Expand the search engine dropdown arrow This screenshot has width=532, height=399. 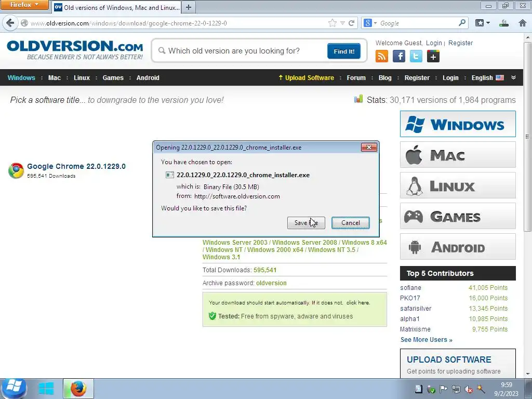(375, 23)
